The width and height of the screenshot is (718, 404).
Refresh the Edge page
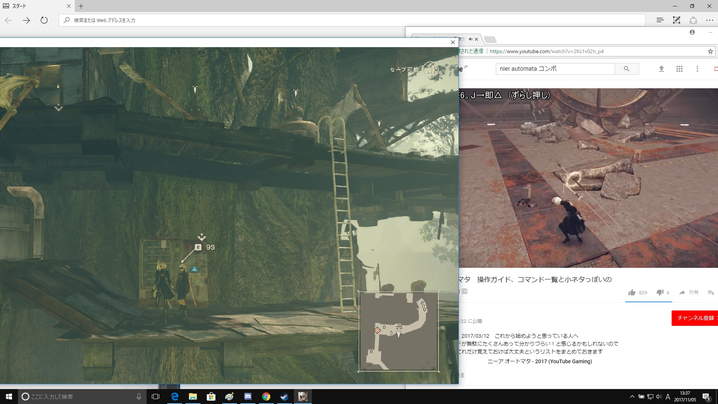point(44,20)
